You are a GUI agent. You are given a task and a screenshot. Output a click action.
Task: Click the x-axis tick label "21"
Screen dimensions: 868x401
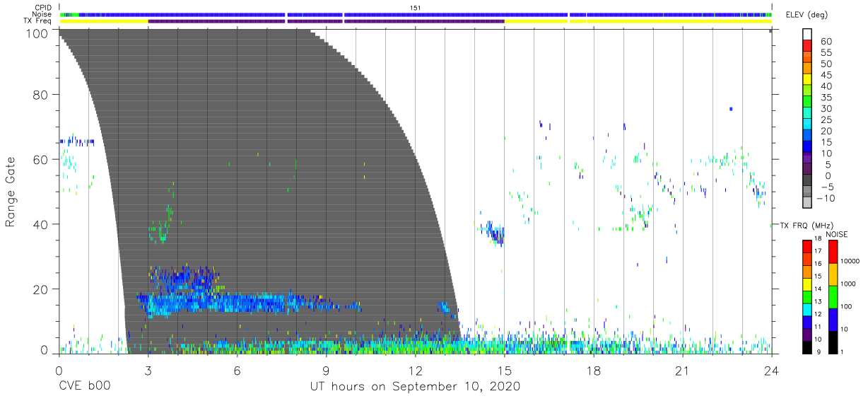(683, 370)
